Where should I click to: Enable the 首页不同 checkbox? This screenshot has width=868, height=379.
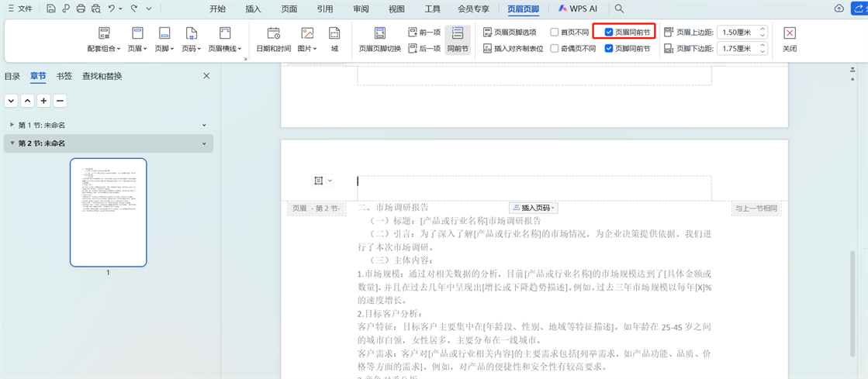pos(555,33)
